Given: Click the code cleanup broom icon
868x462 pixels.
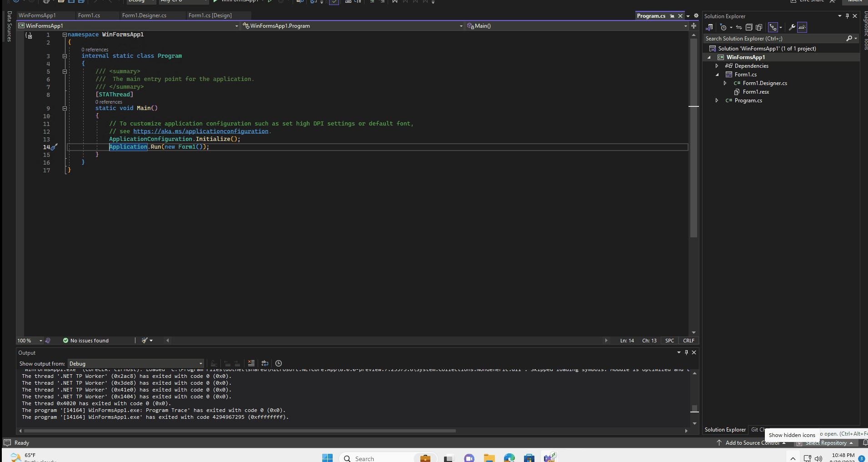Looking at the screenshot, I should pyautogui.click(x=145, y=341).
